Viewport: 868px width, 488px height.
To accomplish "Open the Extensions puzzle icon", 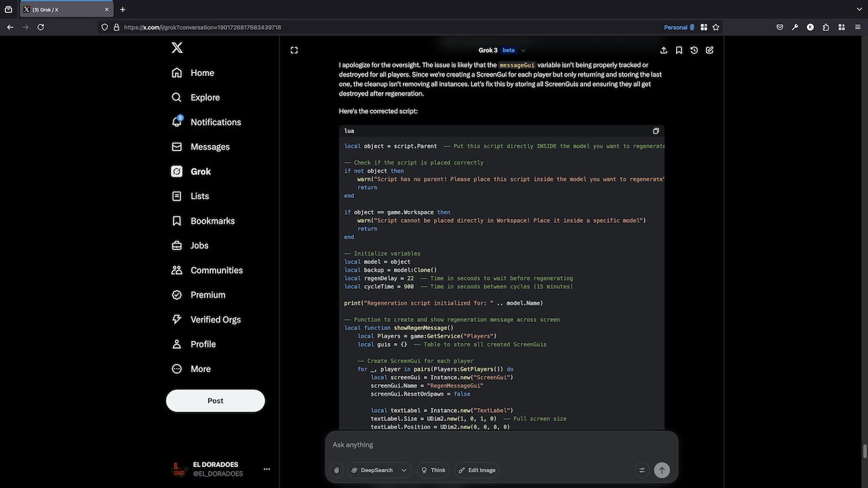I will point(825,27).
